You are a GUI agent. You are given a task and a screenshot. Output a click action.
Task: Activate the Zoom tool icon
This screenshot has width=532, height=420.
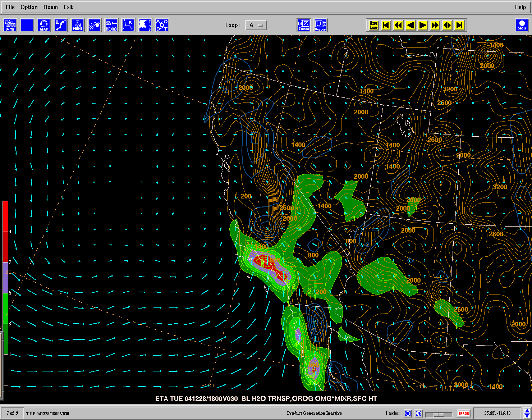pyautogui.click(x=304, y=25)
